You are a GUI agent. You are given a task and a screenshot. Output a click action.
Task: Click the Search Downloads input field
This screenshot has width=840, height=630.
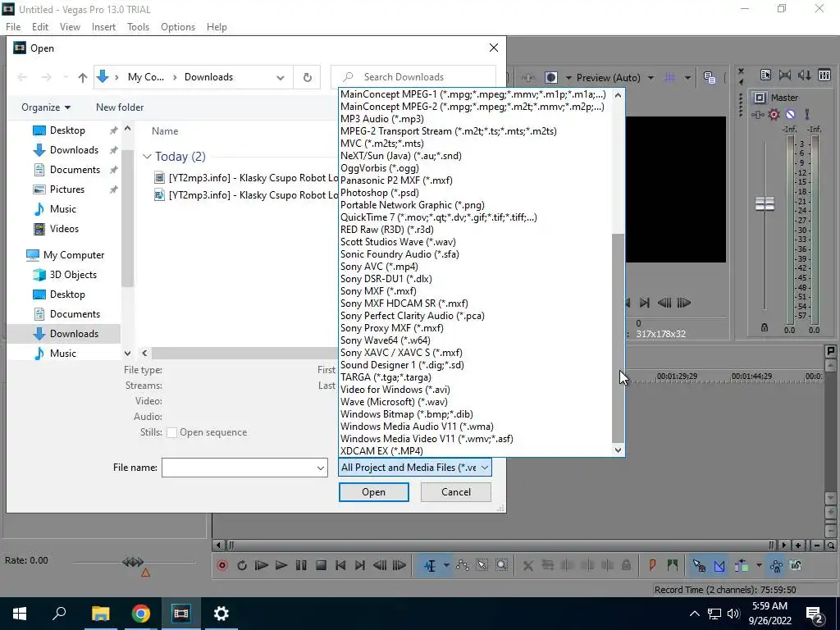coord(413,77)
